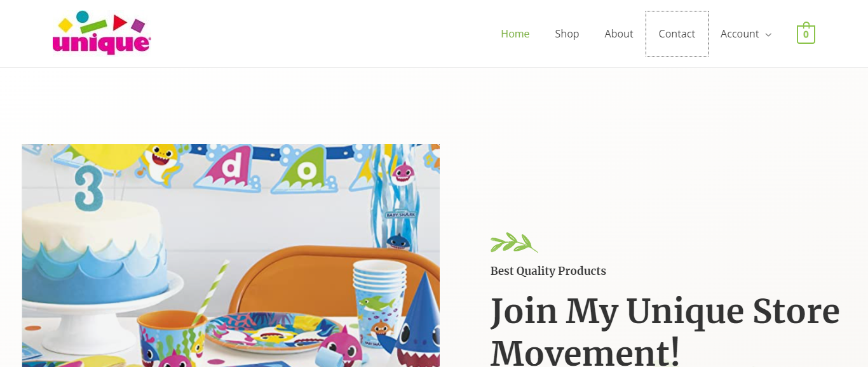Visit the About page
The width and height of the screenshot is (868, 367).
(619, 34)
